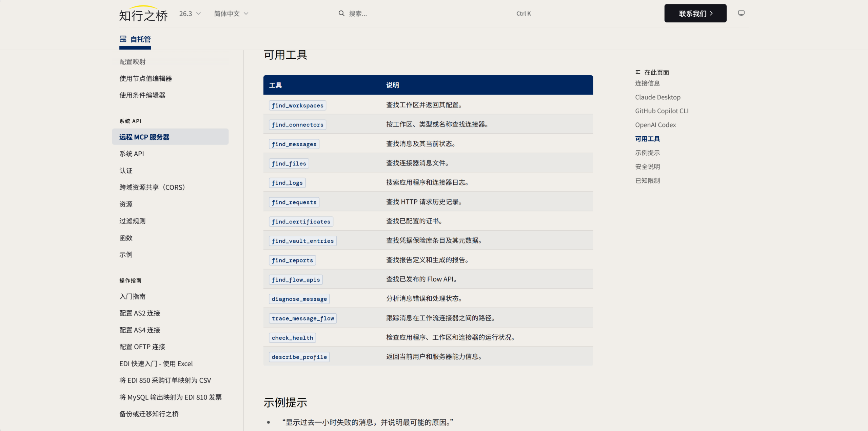The width and height of the screenshot is (868, 431).
Task: Open 备份或迁移知行之桥 guide
Action: pos(149,414)
